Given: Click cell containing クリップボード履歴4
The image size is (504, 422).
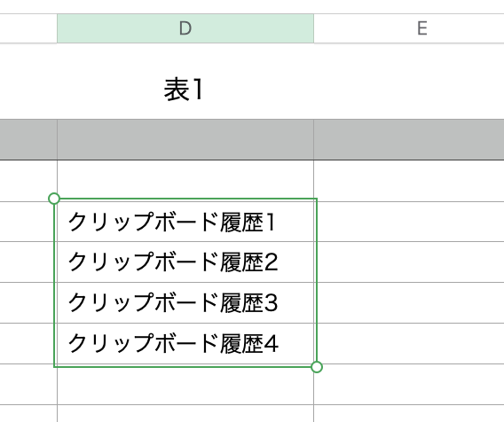Looking at the screenshot, I should 185,343.
